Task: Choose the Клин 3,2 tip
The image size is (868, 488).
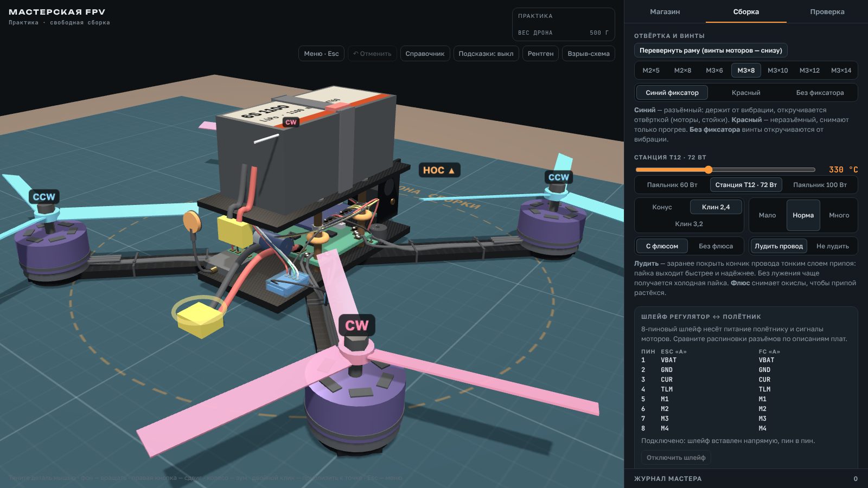Action: (x=689, y=224)
